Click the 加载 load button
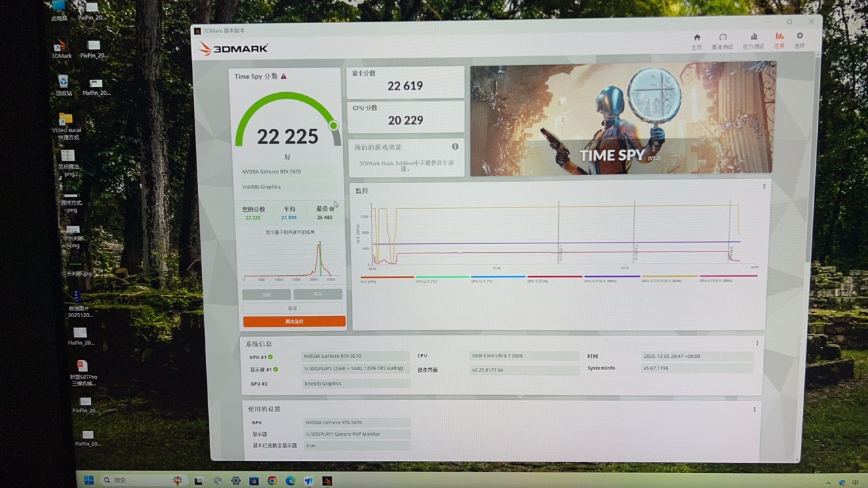This screenshot has height=488, width=868. point(267,295)
